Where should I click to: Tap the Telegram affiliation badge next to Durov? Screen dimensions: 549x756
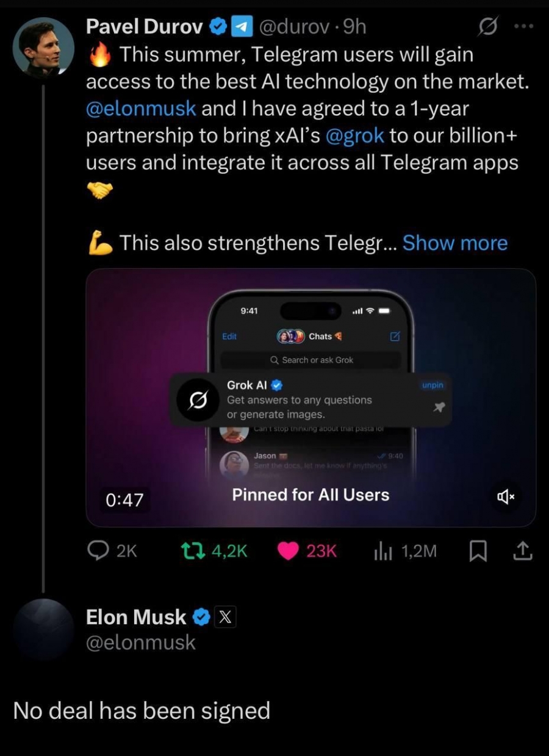tap(243, 27)
